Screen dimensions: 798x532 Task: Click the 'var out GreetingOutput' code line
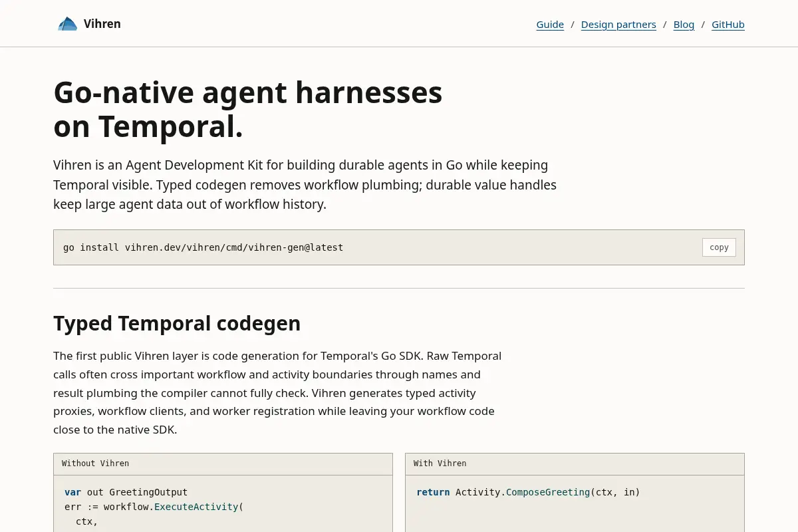click(126, 492)
